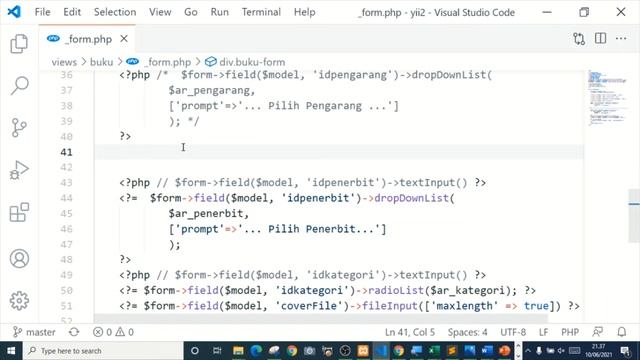The height and width of the screenshot is (360, 640).
Task: Click the empty line 41 in editor
Action: coord(339,152)
